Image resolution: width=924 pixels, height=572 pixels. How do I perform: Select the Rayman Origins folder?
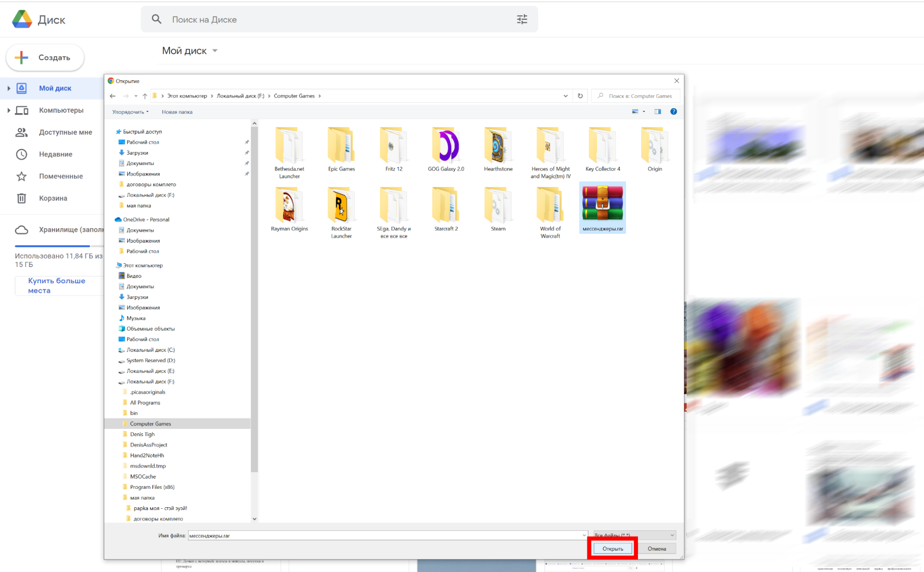[x=289, y=209]
